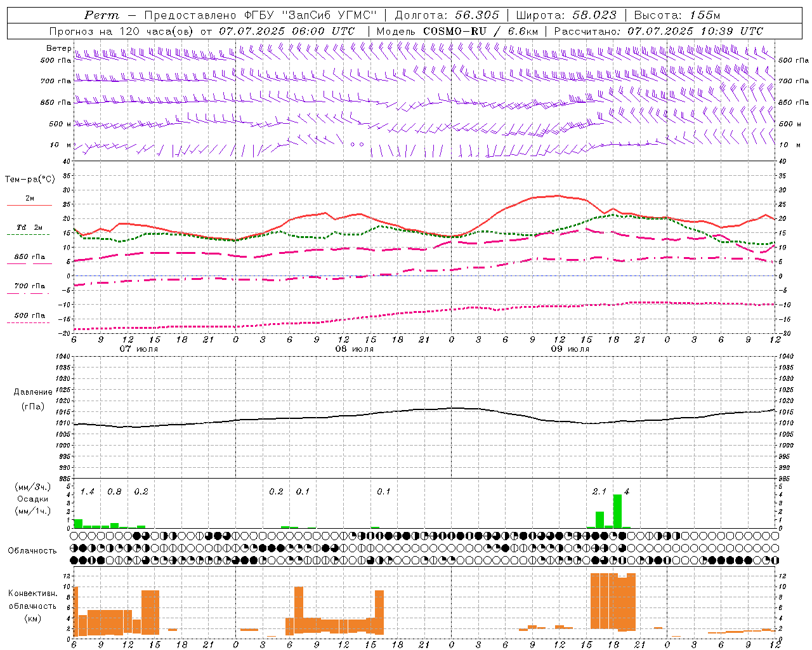
Task: Click the '08 июля' date label
Action: [x=355, y=349]
